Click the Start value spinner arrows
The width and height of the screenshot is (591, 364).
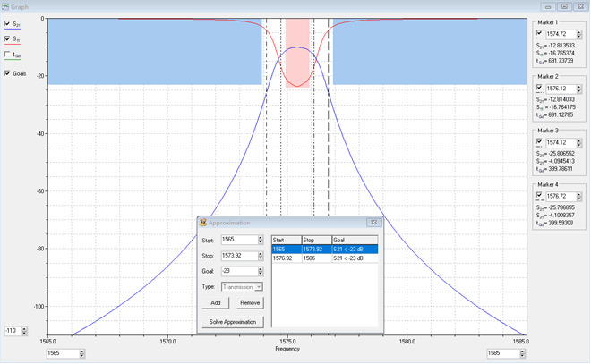pyautogui.click(x=261, y=241)
